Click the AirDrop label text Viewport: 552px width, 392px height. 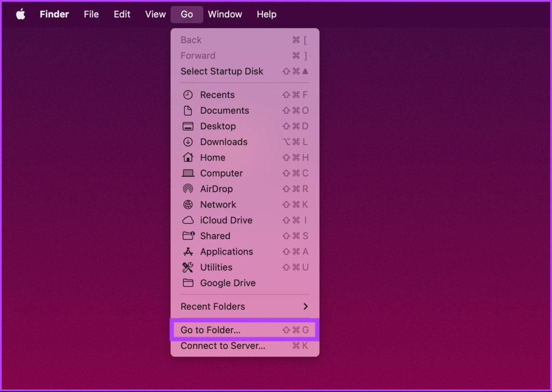[217, 189]
